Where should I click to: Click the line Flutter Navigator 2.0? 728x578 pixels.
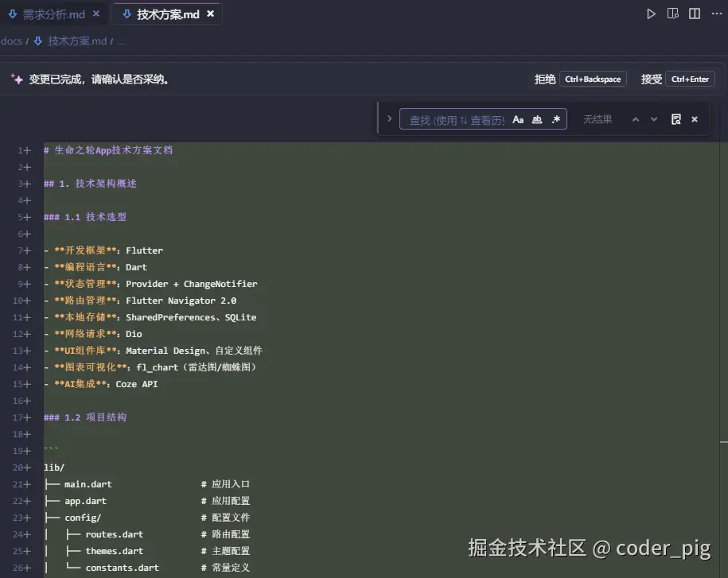(x=140, y=301)
